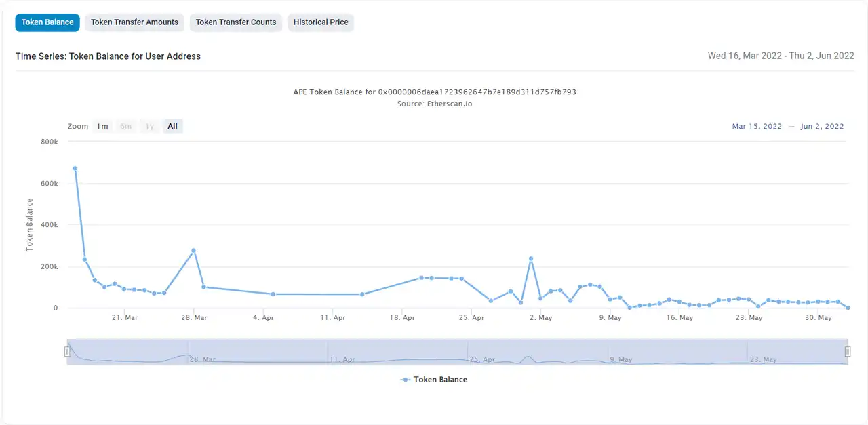Click the left navigator range handle
The width and height of the screenshot is (868, 425).
(x=67, y=351)
